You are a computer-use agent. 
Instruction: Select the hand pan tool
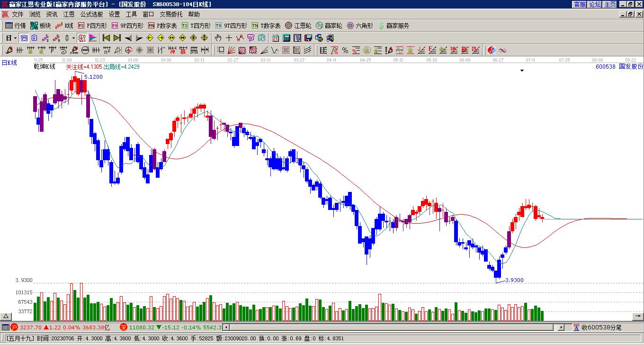[x=218, y=38]
